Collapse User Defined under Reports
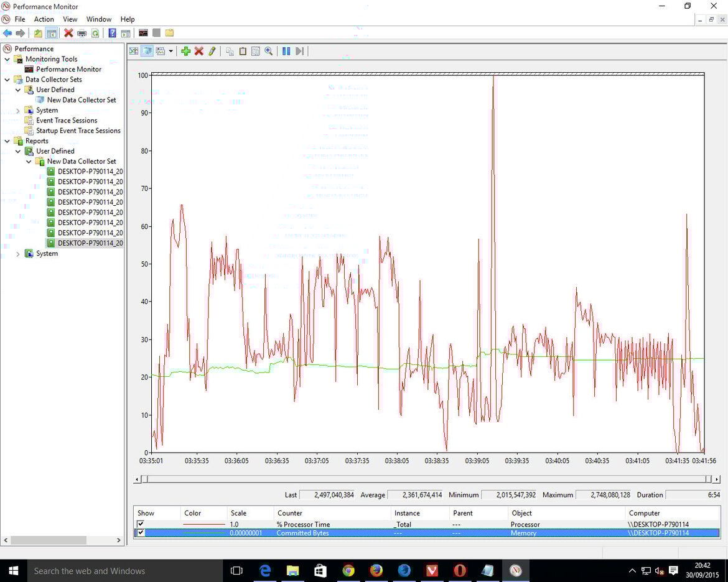 (x=18, y=151)
